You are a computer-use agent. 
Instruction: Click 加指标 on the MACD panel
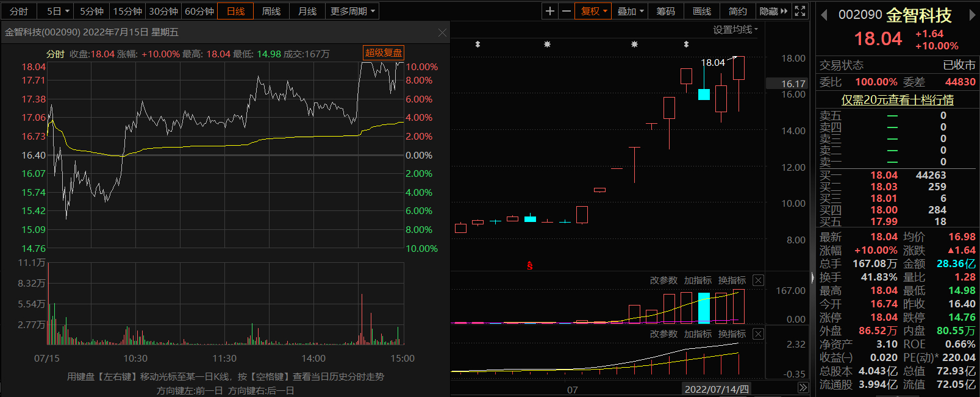coord(698,334)
